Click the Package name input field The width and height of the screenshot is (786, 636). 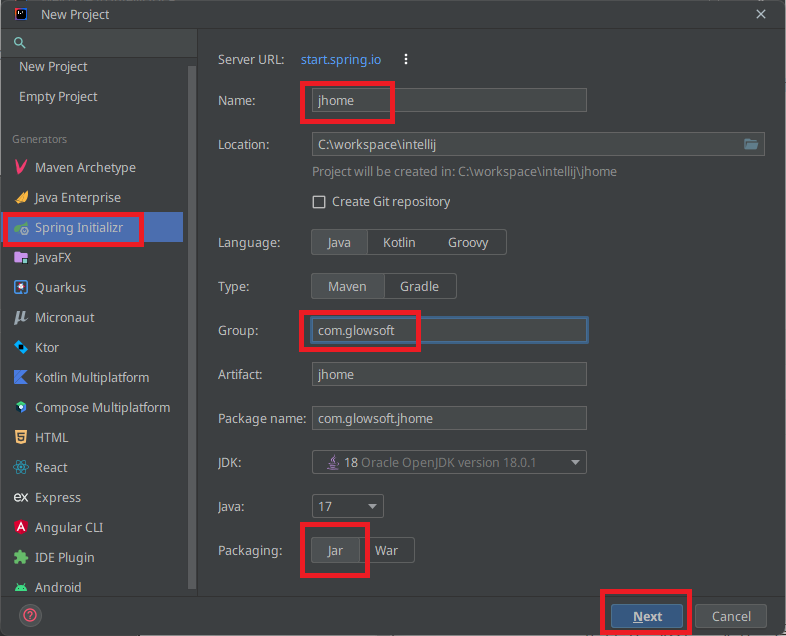coord(449,418)
